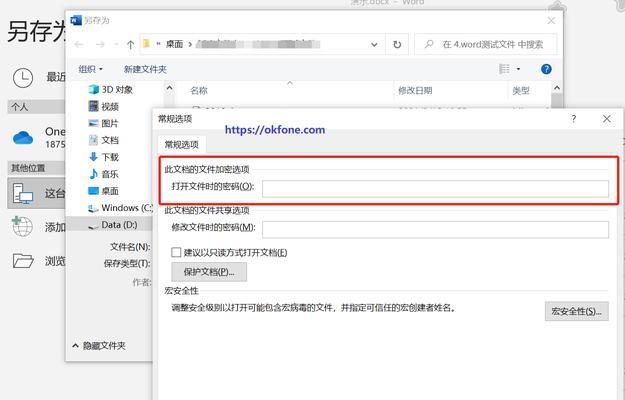Click the 打开文件时的密码 input field
The width and height of the screenshot is (625, 400).
pyautogui.click(x=435, y=188)
